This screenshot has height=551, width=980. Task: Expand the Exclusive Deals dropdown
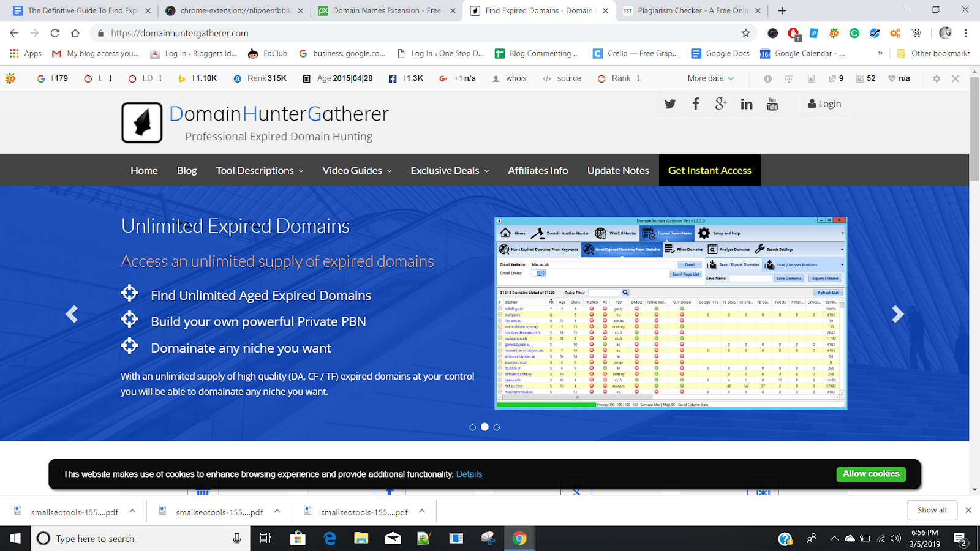click(450, 170)
